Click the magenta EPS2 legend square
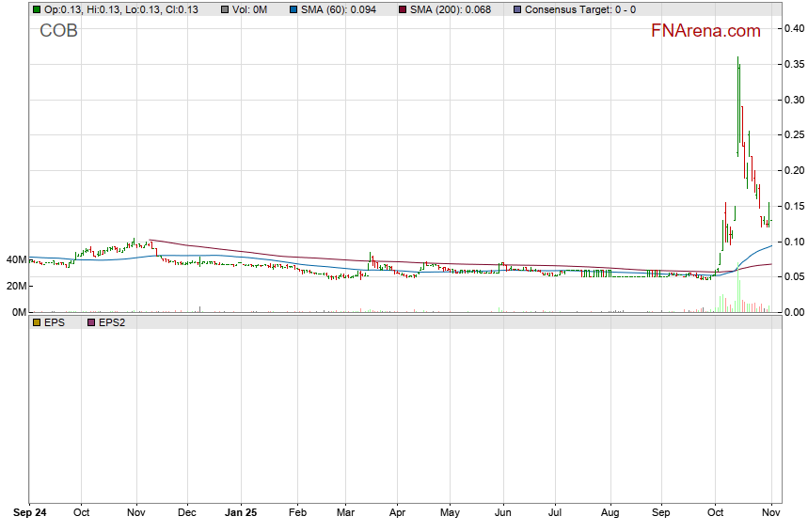Viewport: 808px width, 532px height. pos(91,322)
